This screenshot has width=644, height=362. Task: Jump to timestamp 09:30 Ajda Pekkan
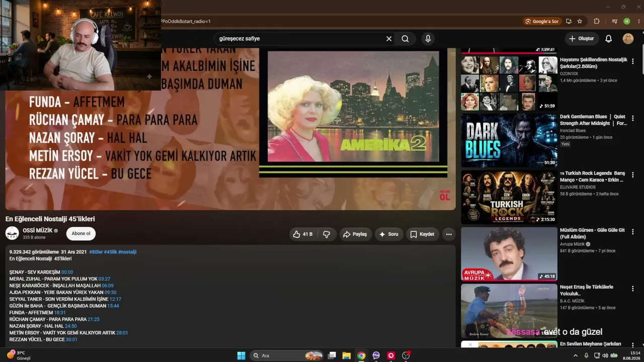(x=110, y=292)
